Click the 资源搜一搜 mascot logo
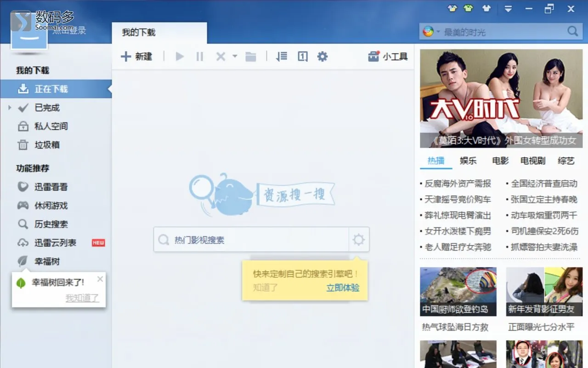This screenshot has height=368, width=588. (262, 195)
